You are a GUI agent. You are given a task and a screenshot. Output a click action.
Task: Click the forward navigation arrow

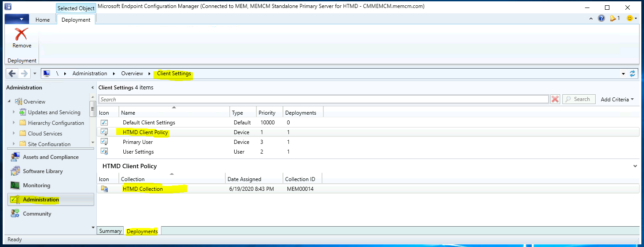(24, 73)
